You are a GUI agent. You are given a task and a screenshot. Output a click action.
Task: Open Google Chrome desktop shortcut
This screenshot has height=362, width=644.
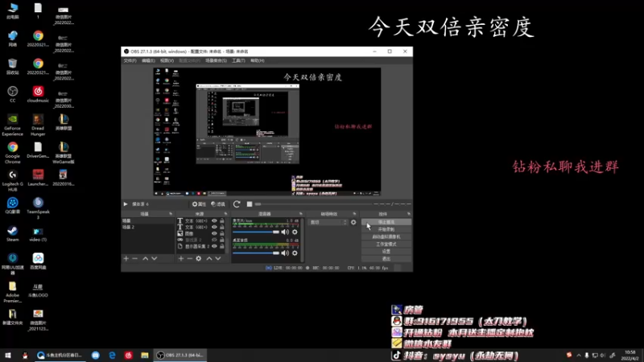tap(12, 152)
